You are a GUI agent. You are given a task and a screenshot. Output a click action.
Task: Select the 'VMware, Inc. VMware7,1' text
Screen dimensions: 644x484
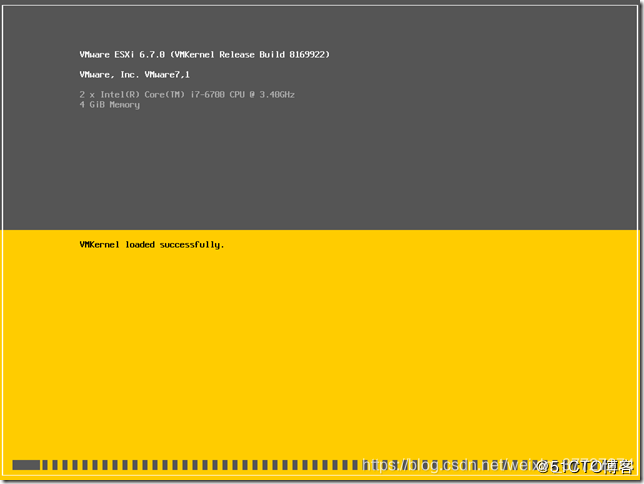pyautogui.click(x=134, y=75)
